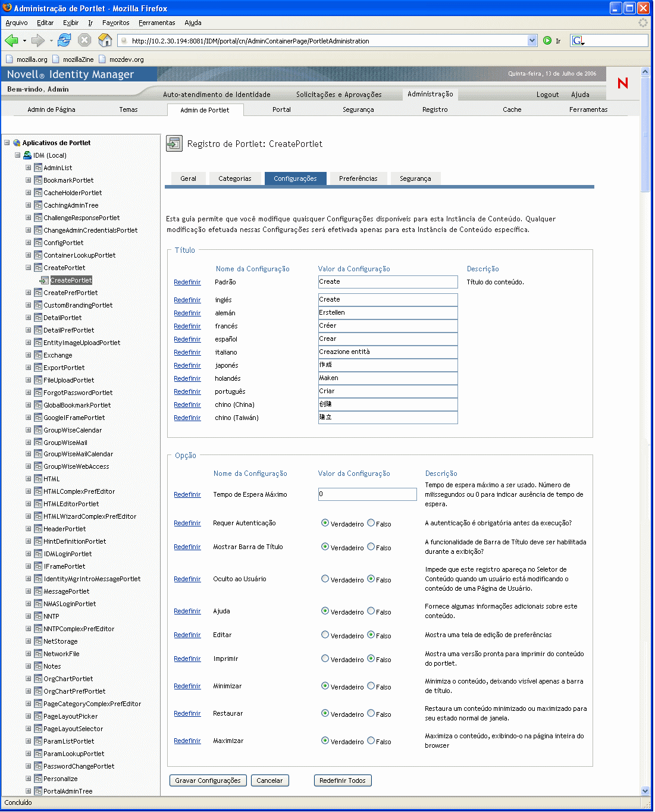Click the red Novell N logo
Image resolution: width=655 pixels, height=812 pixels.
point(622,83)
